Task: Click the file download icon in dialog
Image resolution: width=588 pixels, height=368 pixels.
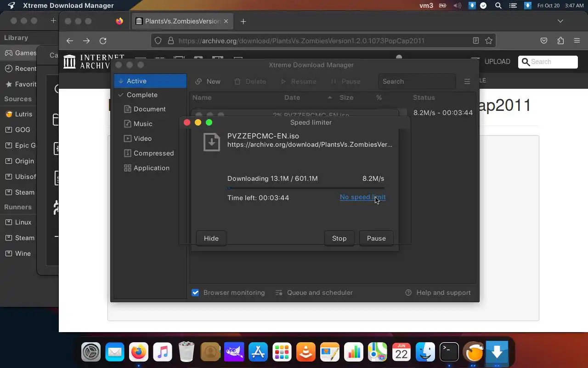Action: pos(212,142)
